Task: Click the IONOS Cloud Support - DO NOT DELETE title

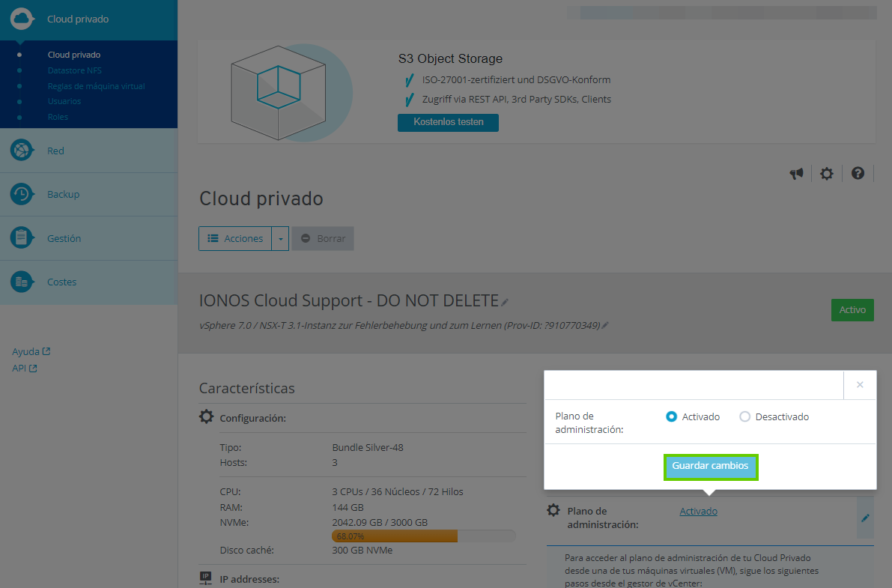Action: (x=349, y=300)
